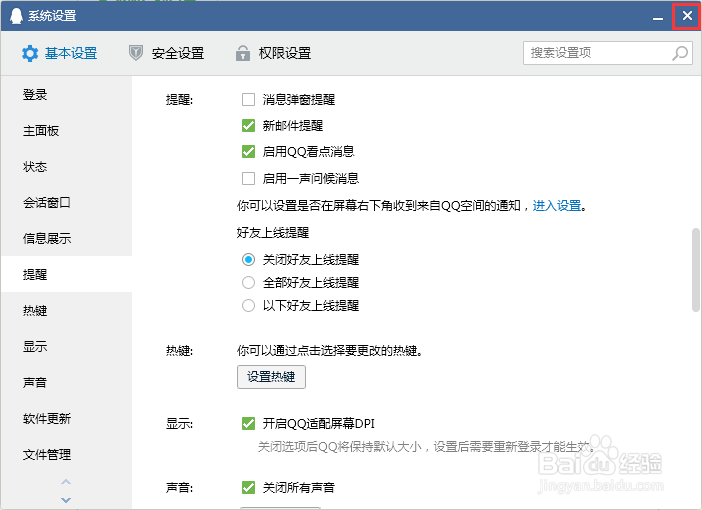
Task: Switch to the 安全设置 tab
Action: pos(166,53)
